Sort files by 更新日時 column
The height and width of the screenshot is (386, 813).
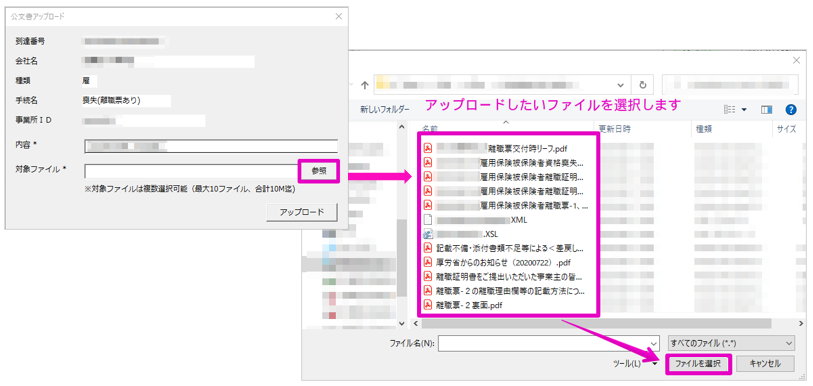click(615, 129)
